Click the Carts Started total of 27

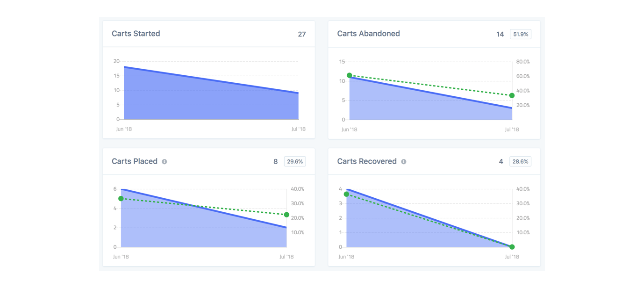point(302,34)
